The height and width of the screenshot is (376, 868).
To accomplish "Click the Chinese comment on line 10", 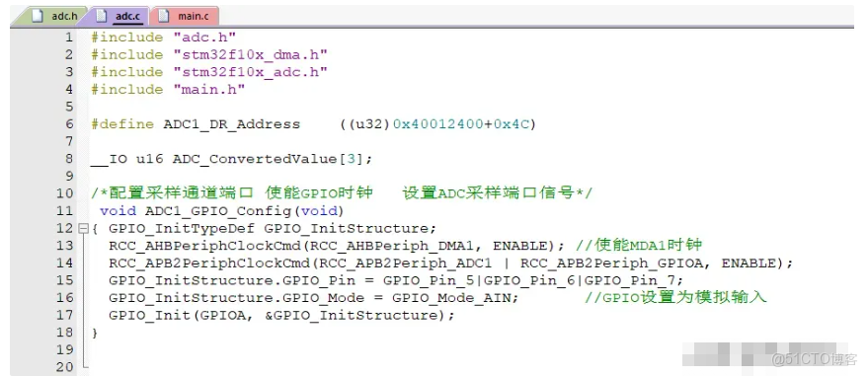I will coord(342,193).
